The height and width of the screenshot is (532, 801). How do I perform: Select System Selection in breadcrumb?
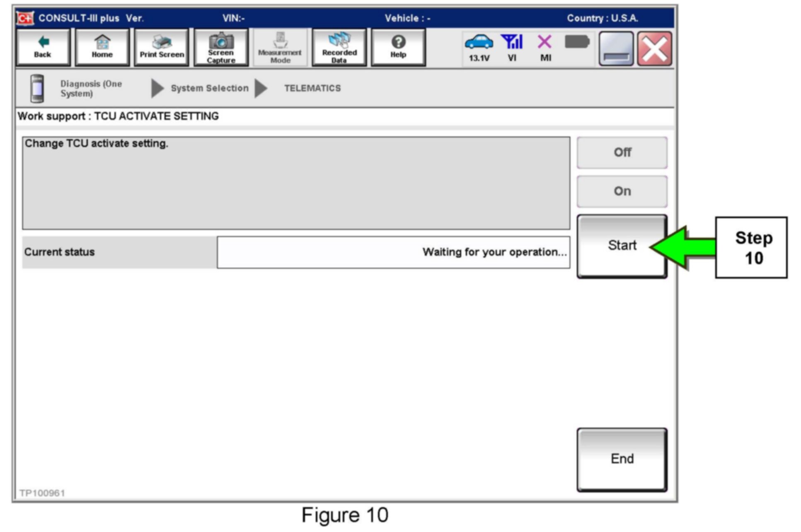click(x=209, y=88)
